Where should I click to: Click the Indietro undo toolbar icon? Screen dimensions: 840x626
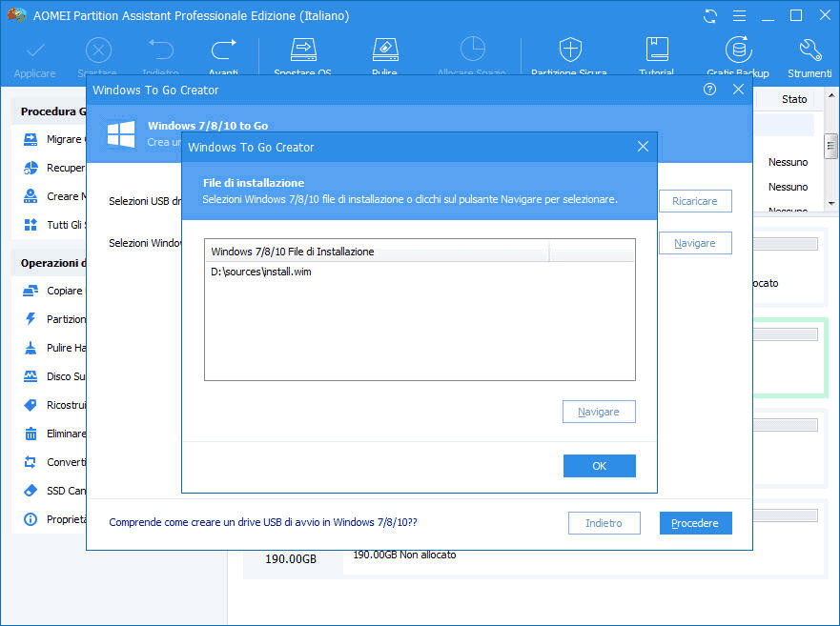click(x=161, y=50)
